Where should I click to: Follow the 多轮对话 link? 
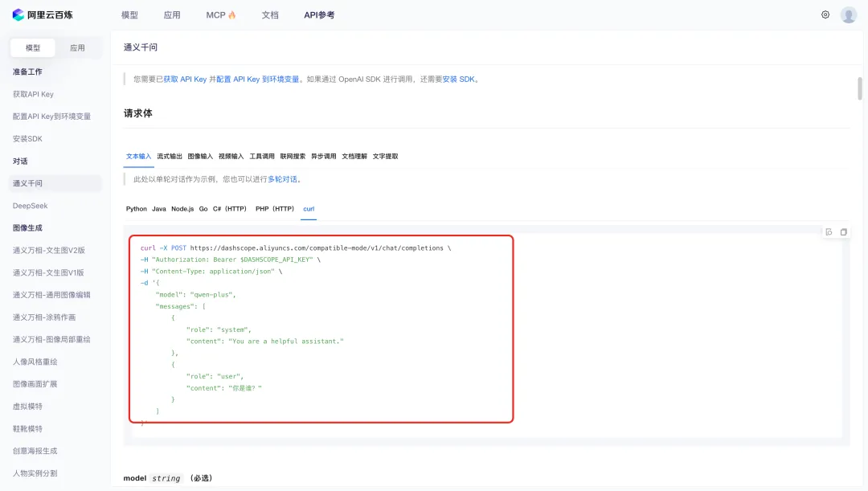(x=282, y=178)
